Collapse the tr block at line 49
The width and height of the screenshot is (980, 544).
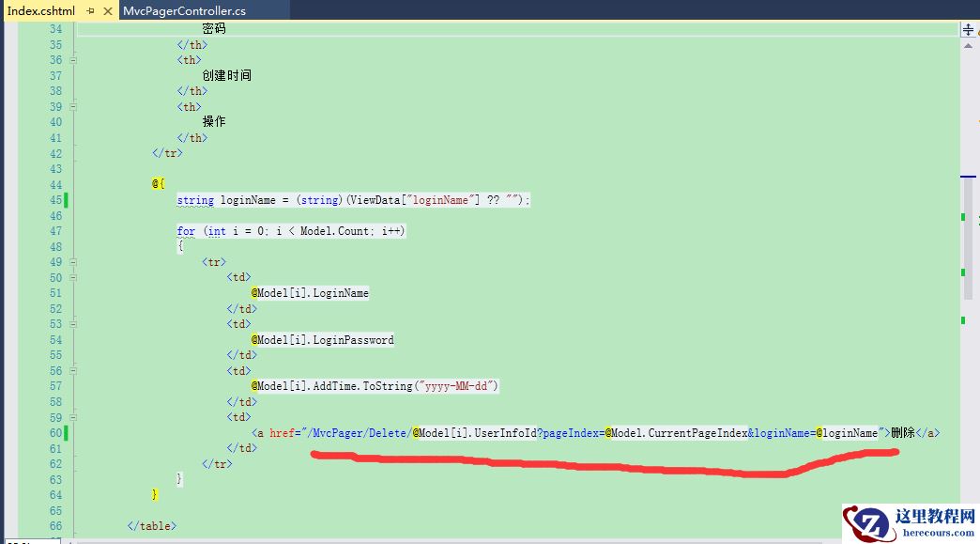pos(73,262)
